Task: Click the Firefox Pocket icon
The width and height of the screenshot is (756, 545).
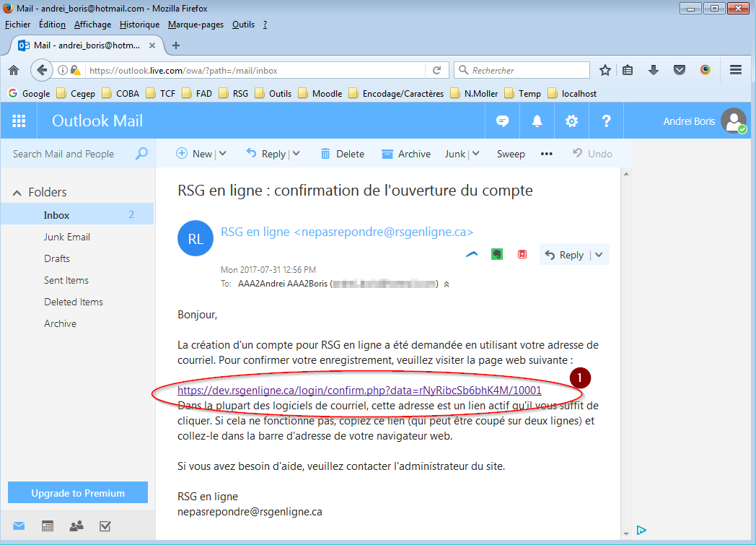Action: coord(680,70)
